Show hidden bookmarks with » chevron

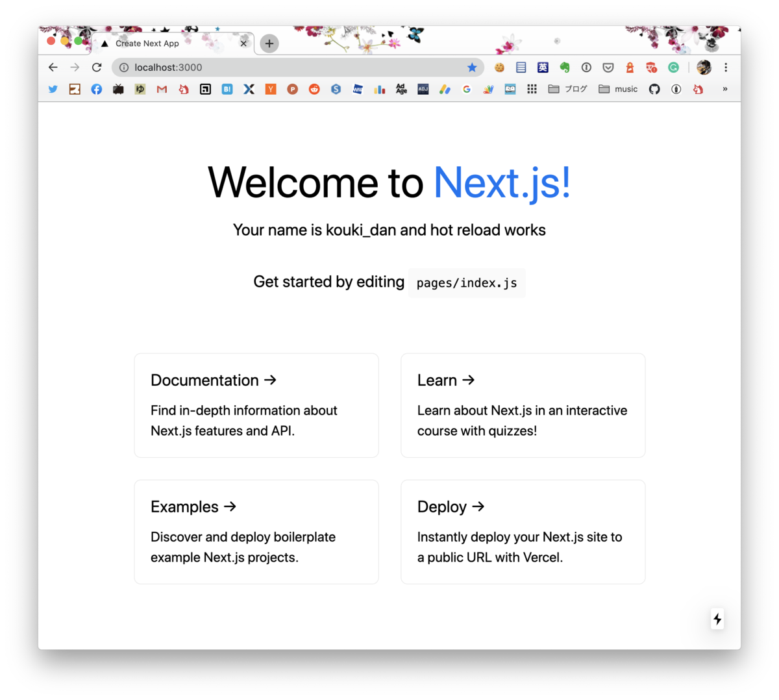[x=725, y=89]
